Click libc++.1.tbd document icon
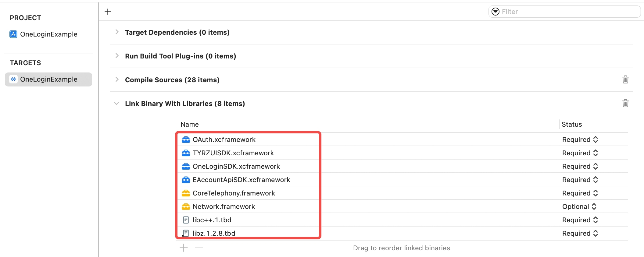 [186, 220]
